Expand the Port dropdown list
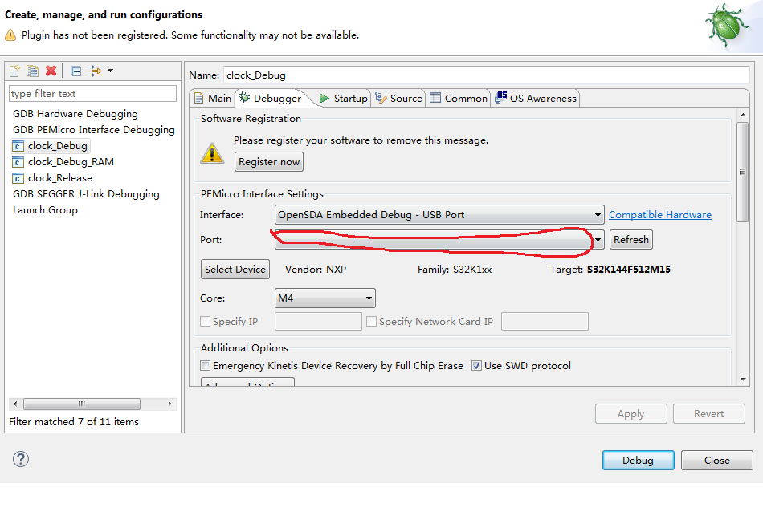The width and height of the screenshot is (763, 532). point(598,239)
